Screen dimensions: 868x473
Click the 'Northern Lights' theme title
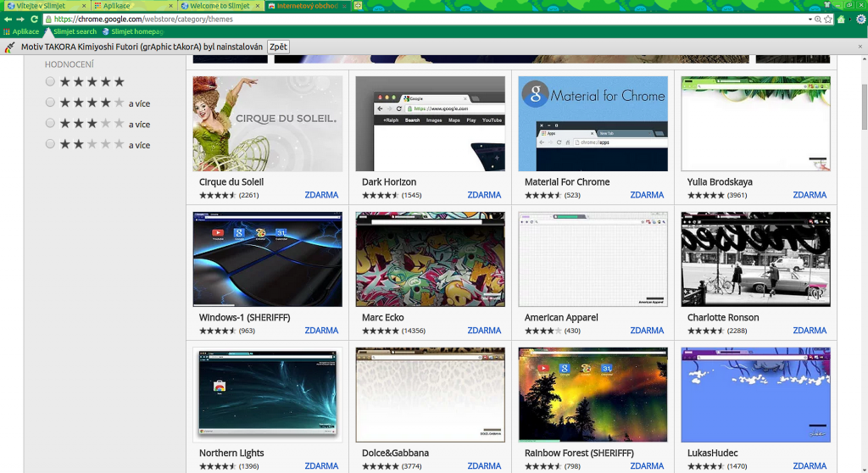click(x=231, y=453)
